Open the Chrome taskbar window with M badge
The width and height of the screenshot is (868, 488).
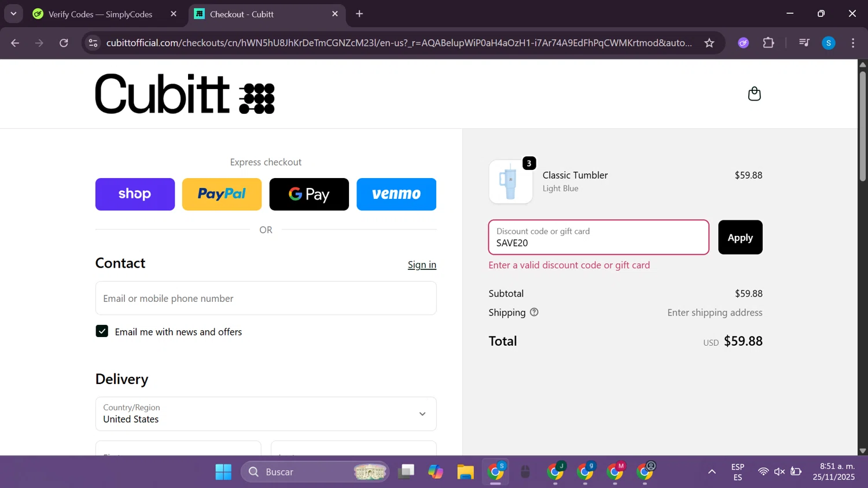[616, 472]
